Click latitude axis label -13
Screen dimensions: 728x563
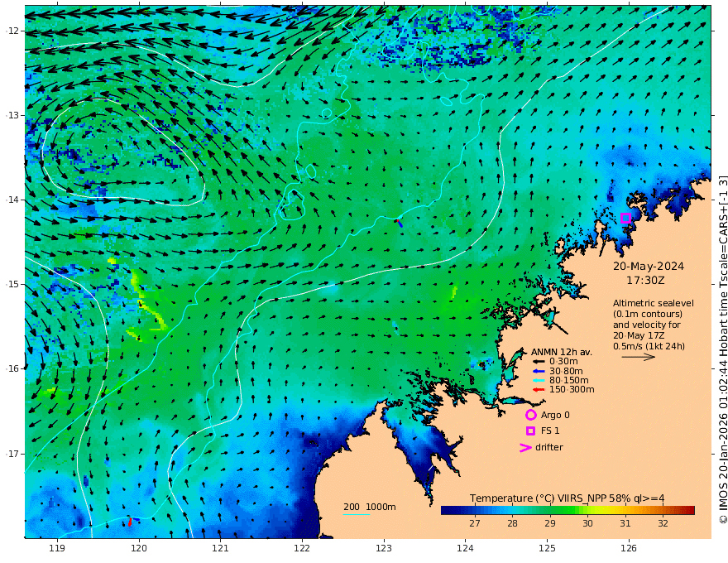[12, 115]
